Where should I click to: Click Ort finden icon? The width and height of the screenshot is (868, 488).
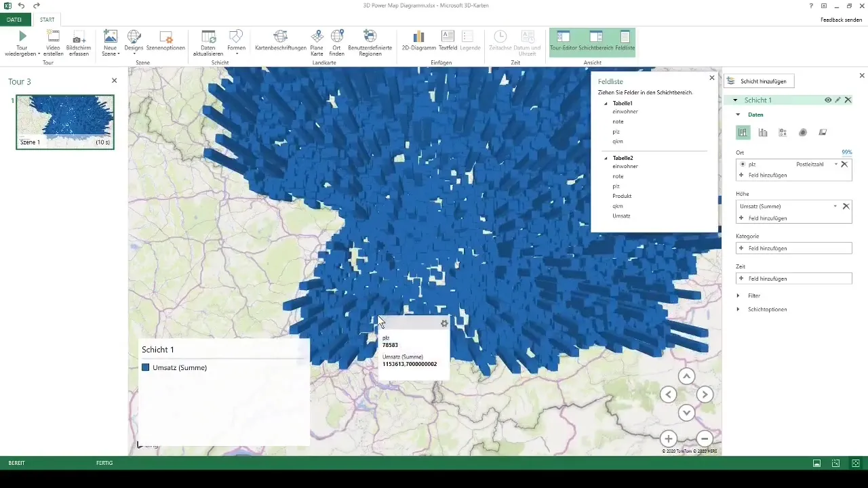click(x=337, y=36)
